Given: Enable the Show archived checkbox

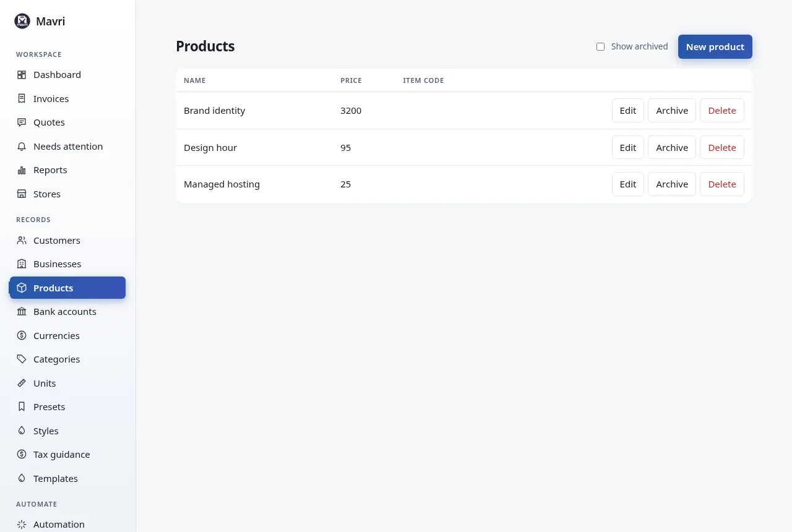Looking at the screenshot, I should 600,47.
